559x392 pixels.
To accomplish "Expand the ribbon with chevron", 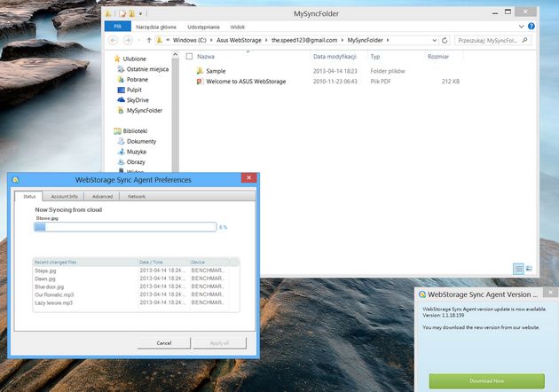I will (521, 27).
